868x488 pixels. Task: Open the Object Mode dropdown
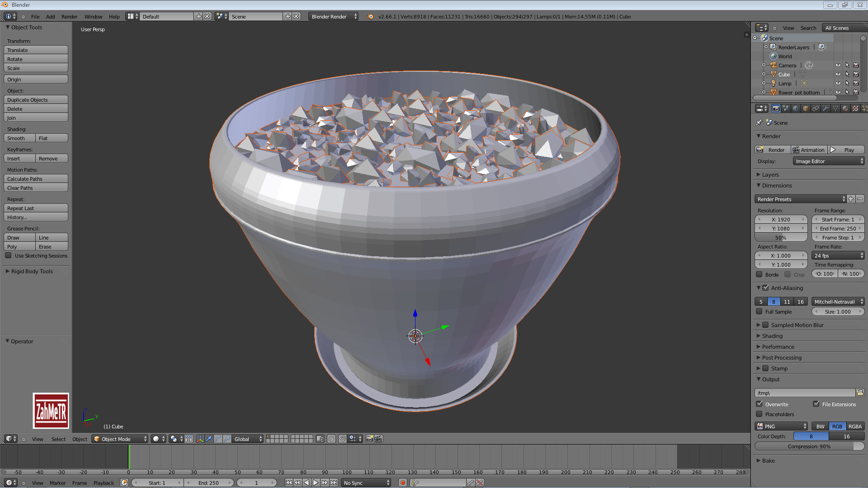coord(120,439)
